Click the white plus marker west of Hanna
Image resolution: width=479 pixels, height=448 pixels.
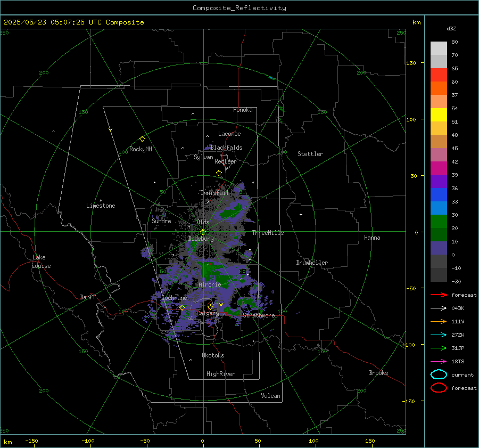tap(301, 214)
